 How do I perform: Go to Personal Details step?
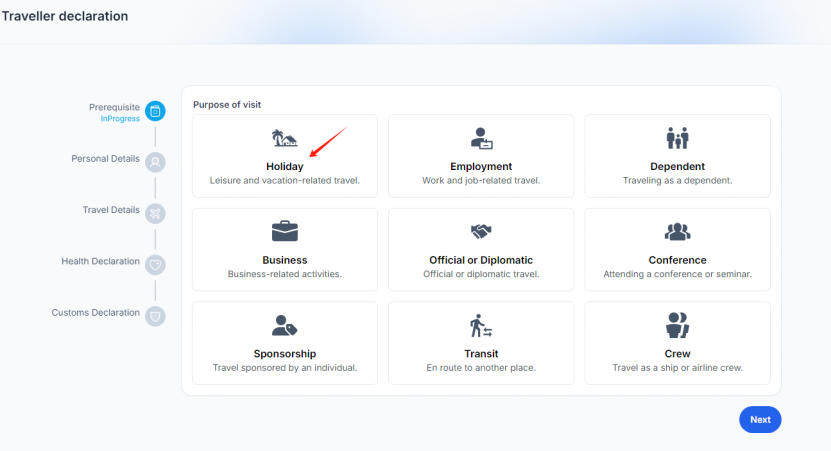pyautogui.click(x=155, y=162)
